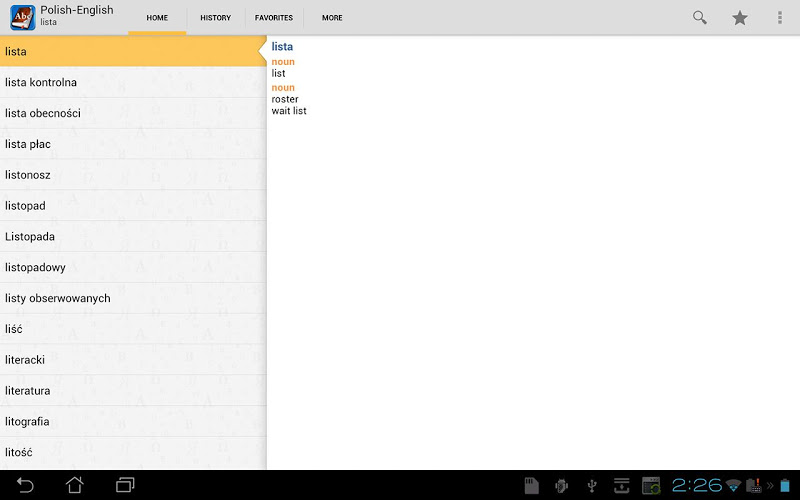
Task: Tap the Android home icon
Action: pyautogui.click(x=74, y=485)
